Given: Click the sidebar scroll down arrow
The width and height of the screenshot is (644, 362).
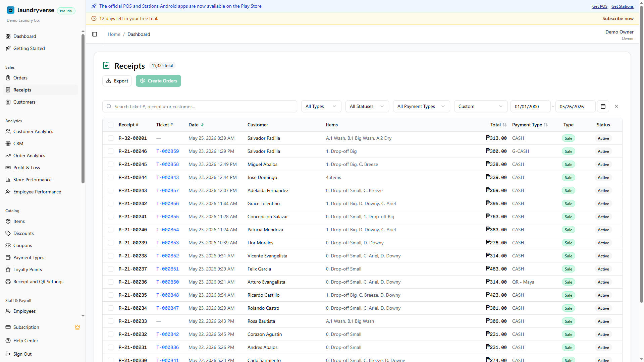Looking at the screenshot, I should (x=83, y=316).
